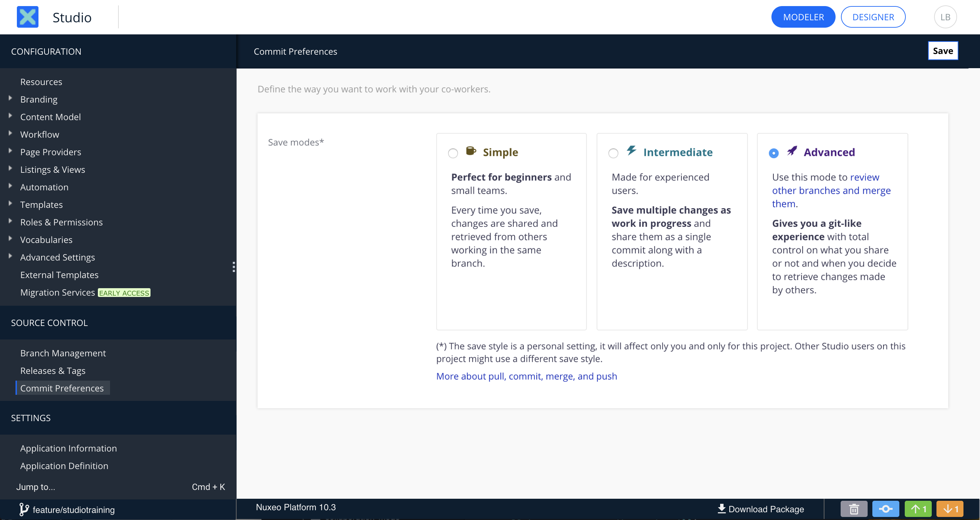This screenshot has width=980, height=520.
Task: Switch to the MODELER view
Action: coord(803,17)
